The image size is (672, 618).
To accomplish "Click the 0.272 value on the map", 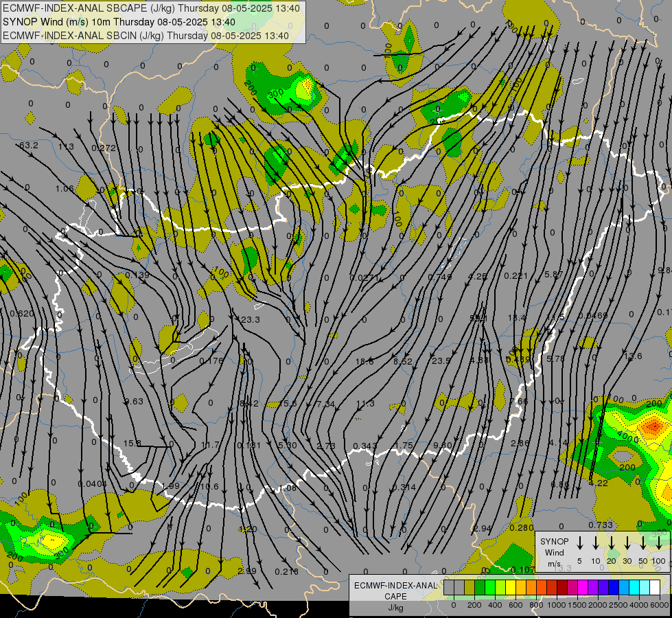I will click(x=103, y=148).
